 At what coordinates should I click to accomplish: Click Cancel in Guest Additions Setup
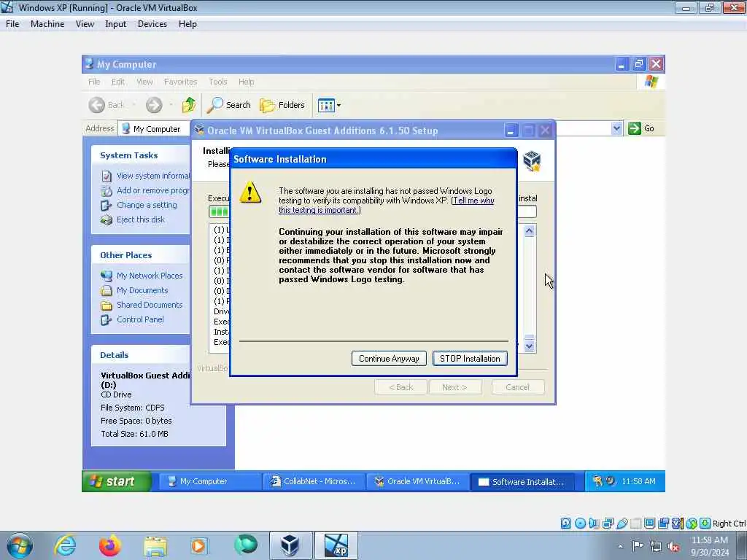(517, 387)
